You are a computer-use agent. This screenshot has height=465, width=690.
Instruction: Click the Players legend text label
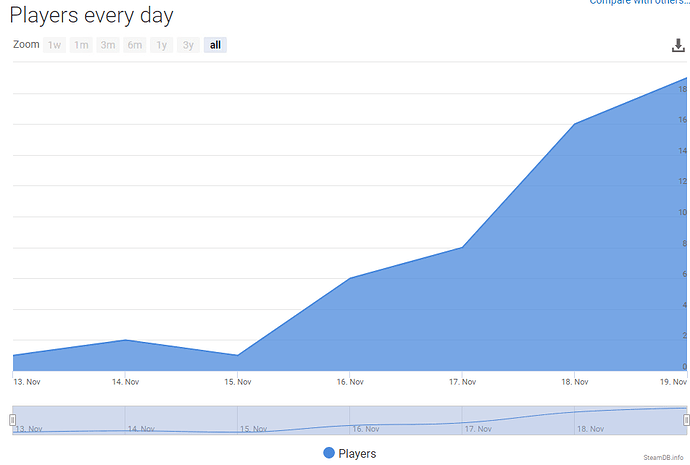tap(357, 454)
